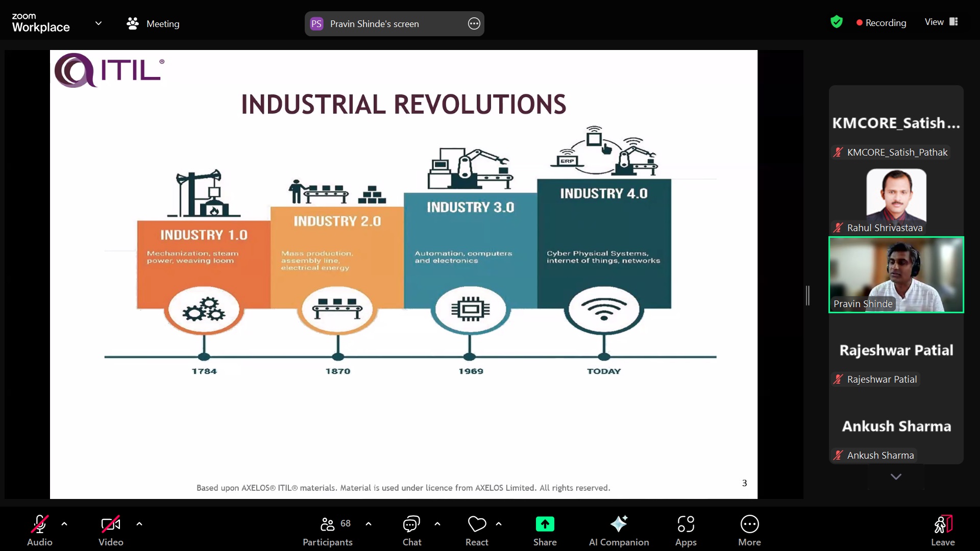
Task: Toggle the View layout option
Action: pyautogui.click(x=941, y=22)
